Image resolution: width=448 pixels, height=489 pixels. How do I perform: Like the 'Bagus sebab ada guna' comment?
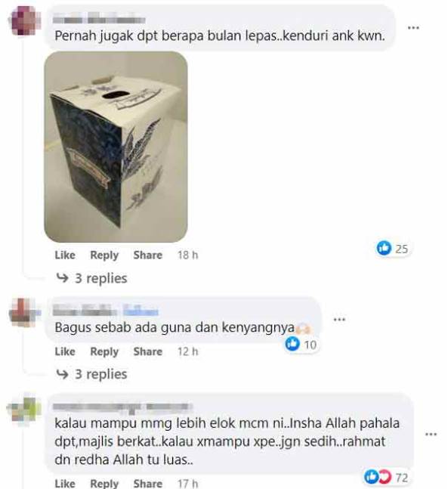pos(65,351)
